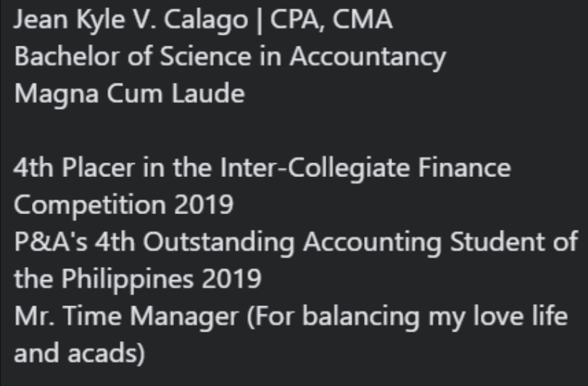Click the vertical bar separator after Calago
Viewport: 588px width, 386px height.
tap(259, 20)
